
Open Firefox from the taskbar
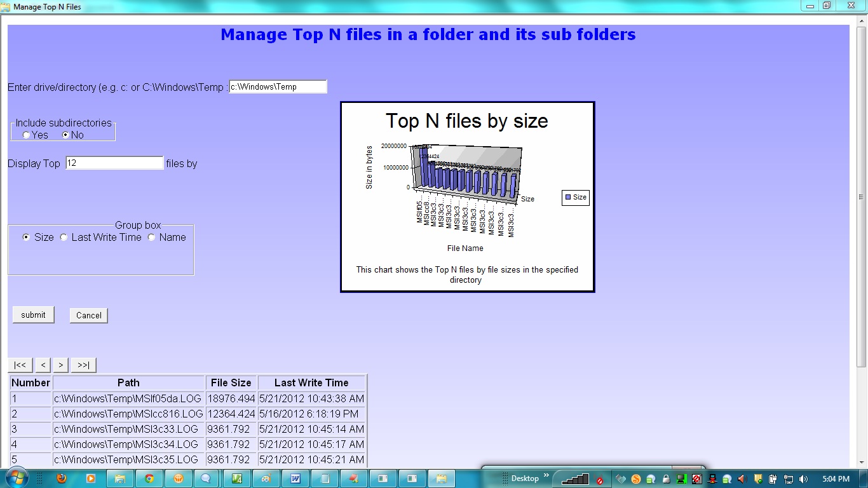coord(62,478)
